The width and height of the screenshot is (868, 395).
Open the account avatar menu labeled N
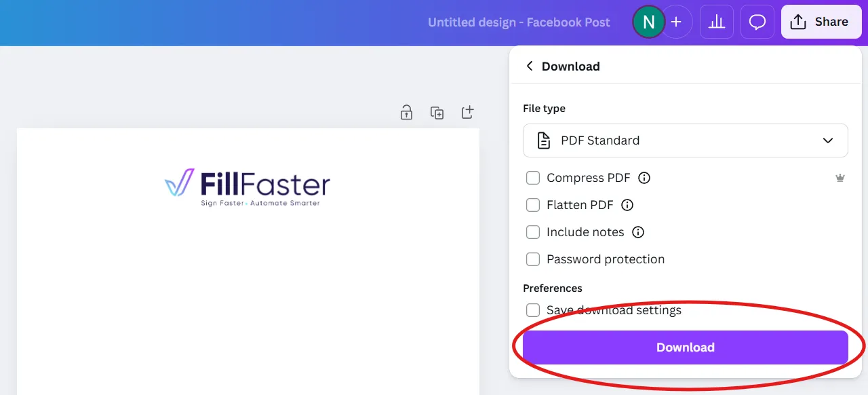[648, 21]
